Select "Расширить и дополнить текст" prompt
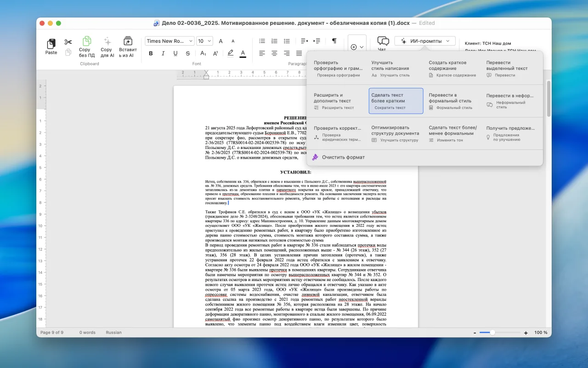Image resolution: width=588 pixels, height=368 pixels. pyautogui.click(x=339, y=101)
